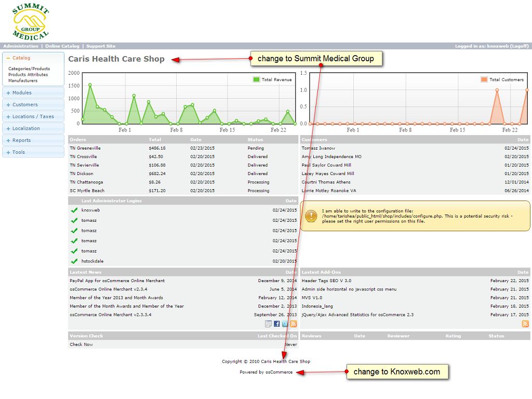Click Check Now under Version Check
The height and width of the screenshot is (399, 532).
coord(81,344)
